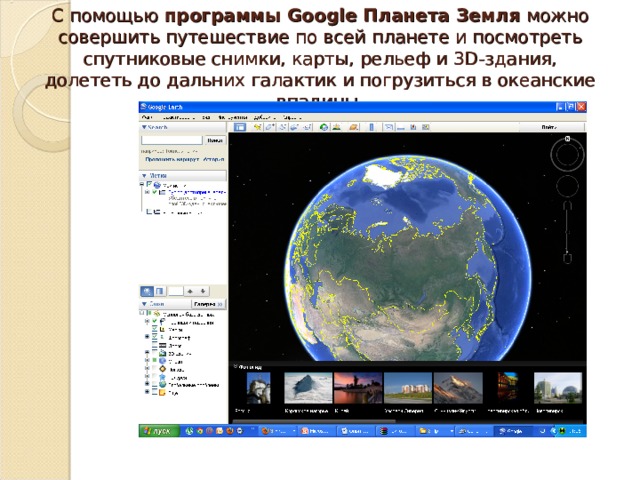Open the Add (Добавить) menu
This screenshot has width=640, height=480.
tap(265, 117)
